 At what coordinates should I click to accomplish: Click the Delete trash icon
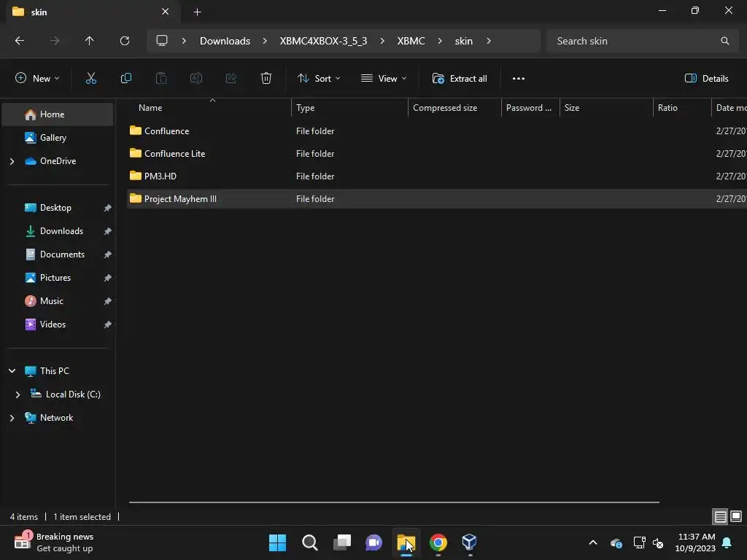coord(266,79)
